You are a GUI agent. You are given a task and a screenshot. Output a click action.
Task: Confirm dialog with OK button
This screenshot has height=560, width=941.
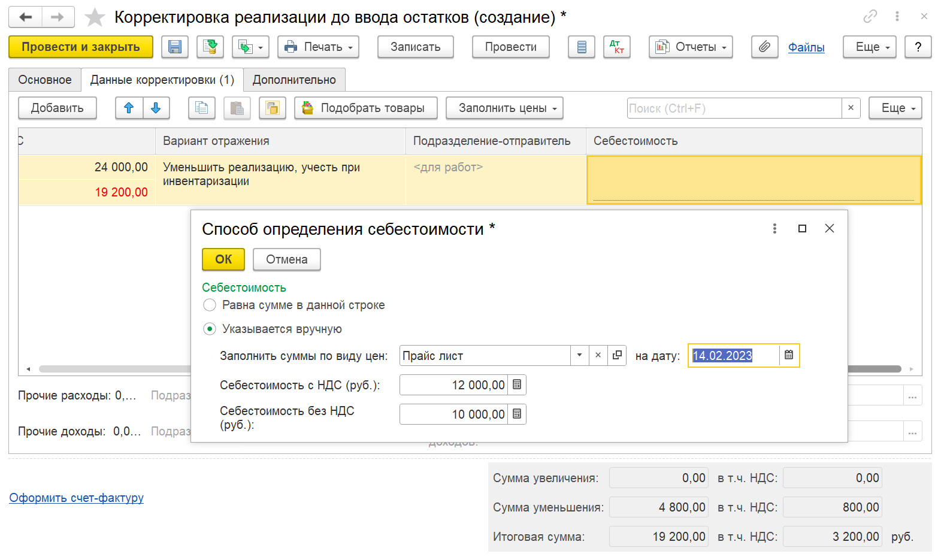pyautogui.click(x=223, y=259)
